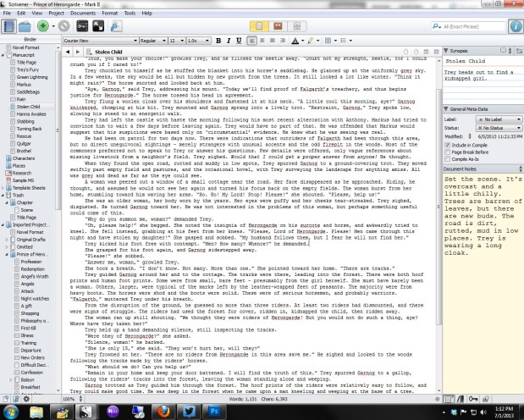This screenshot has width=524, height=420.
Task: Open the Format menu
Action: coord(109,13)
